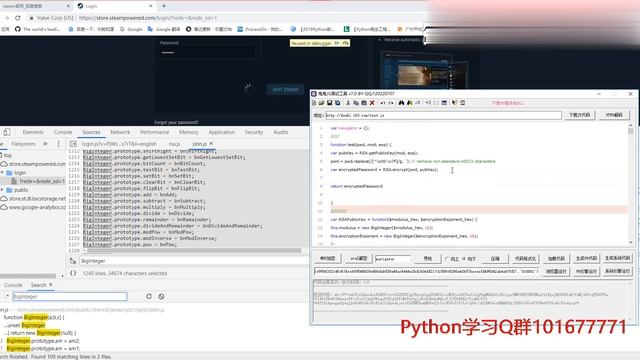Step over icon in Paused in debugger overlay
Screen dimensions: 640x360
click(345, 43)
